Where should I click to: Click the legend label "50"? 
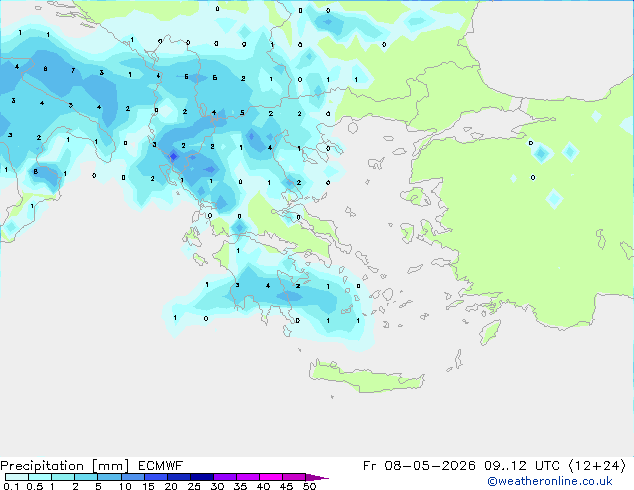(309, 486)
